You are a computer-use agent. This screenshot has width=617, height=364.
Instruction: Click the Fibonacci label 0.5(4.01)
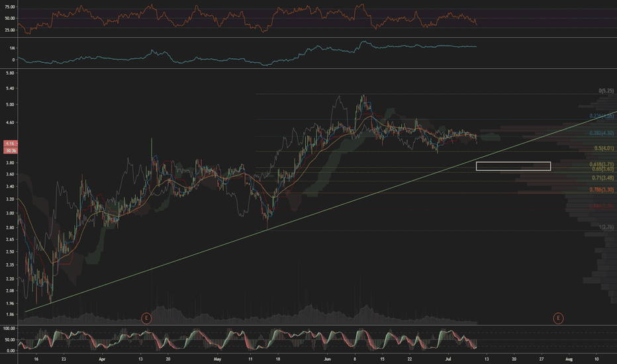[604, 148]
